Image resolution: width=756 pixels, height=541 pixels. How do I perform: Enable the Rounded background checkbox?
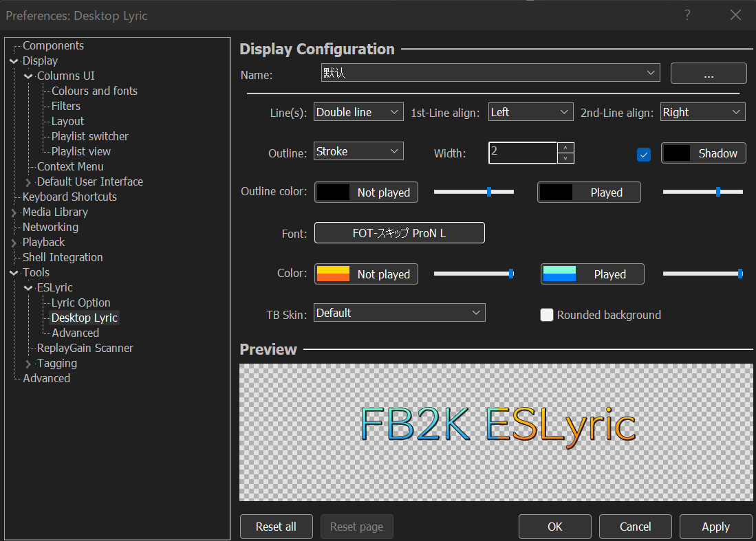point(547,315)
